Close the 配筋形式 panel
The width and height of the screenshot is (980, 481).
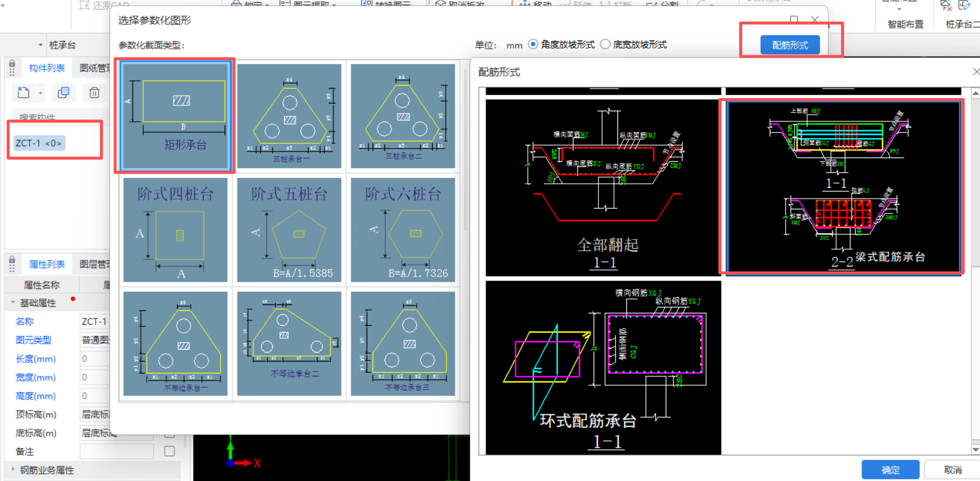pyautogui.click(x=975, y=72)
